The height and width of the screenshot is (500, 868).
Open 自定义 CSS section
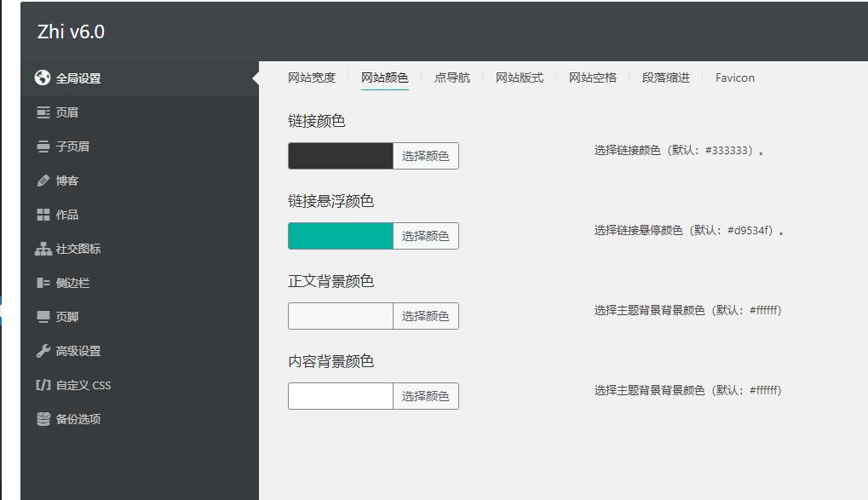tap(140, 385)
